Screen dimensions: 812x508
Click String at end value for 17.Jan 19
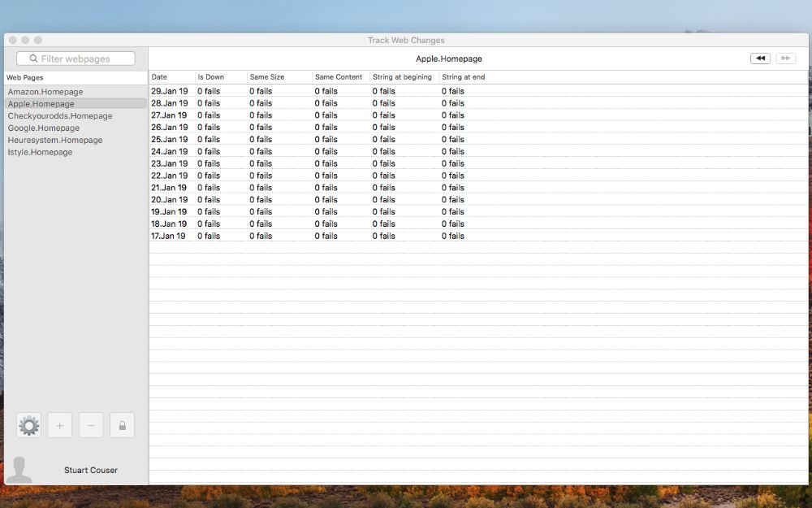pyautogui.click(x=453, y=236)
